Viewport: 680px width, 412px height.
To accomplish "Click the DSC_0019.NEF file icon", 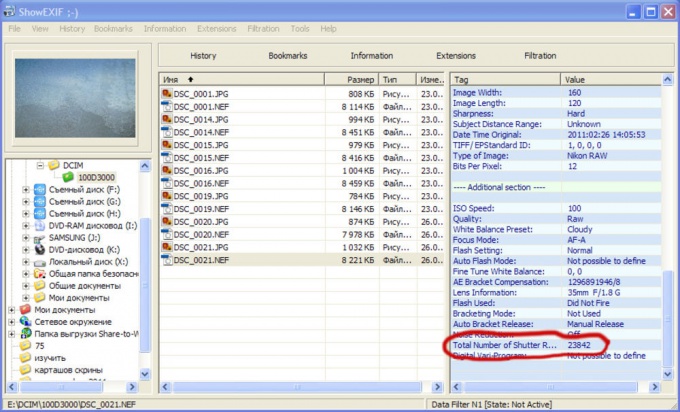I will click(x=167, y=209).
